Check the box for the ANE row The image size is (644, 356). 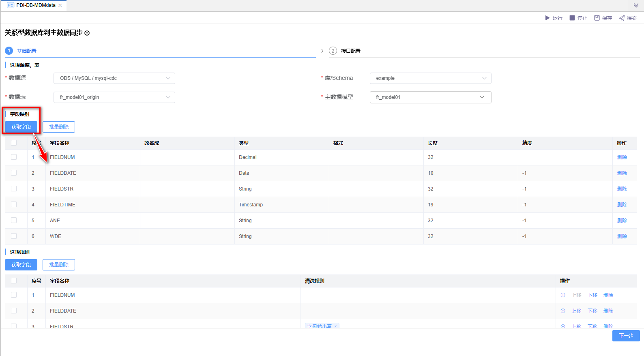click(14, 220)
